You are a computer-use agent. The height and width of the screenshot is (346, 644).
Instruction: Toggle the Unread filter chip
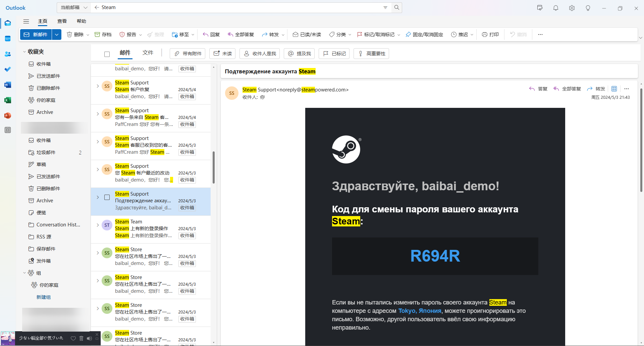pyautogui.click(x=223, y=54)
